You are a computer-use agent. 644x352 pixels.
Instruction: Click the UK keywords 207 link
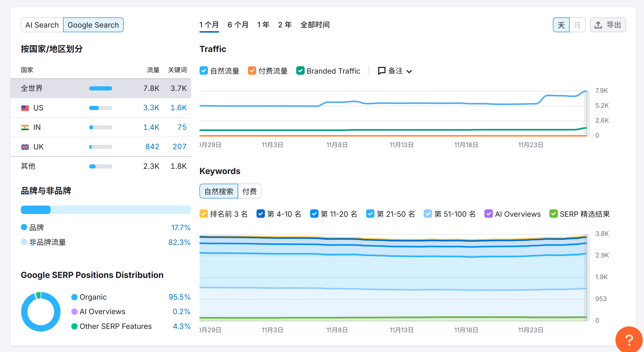(179, 147)
